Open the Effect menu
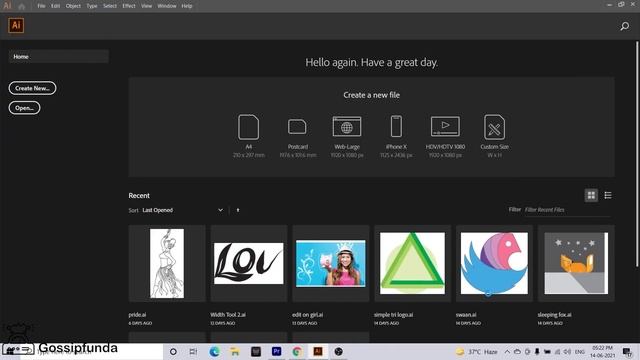The width and height of the screenshot is (640, 360). 129,6
